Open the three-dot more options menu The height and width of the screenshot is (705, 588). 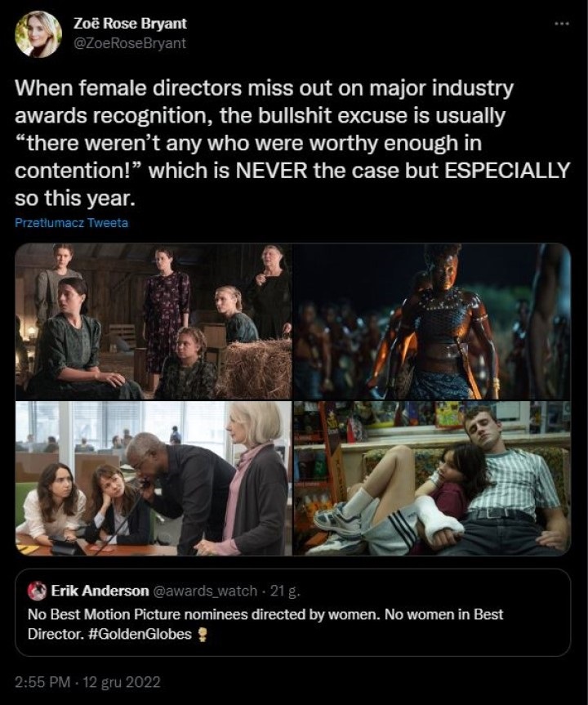click(x=562, y=24)
